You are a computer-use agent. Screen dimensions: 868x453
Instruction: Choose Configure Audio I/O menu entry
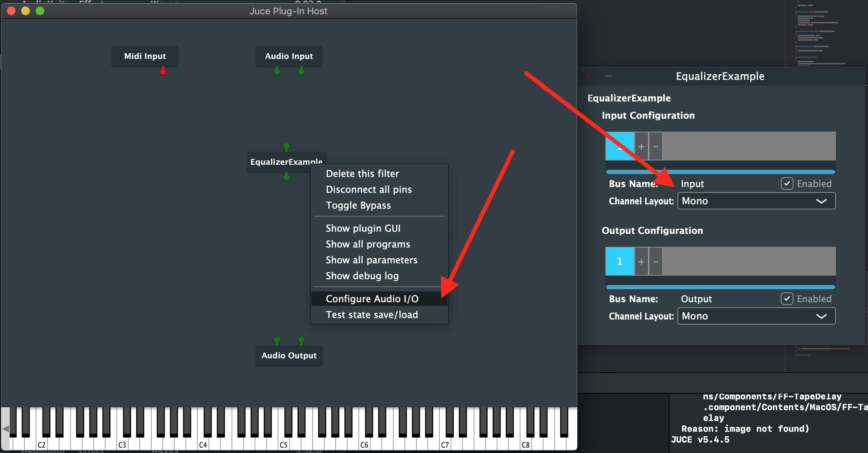pos(372,299)
